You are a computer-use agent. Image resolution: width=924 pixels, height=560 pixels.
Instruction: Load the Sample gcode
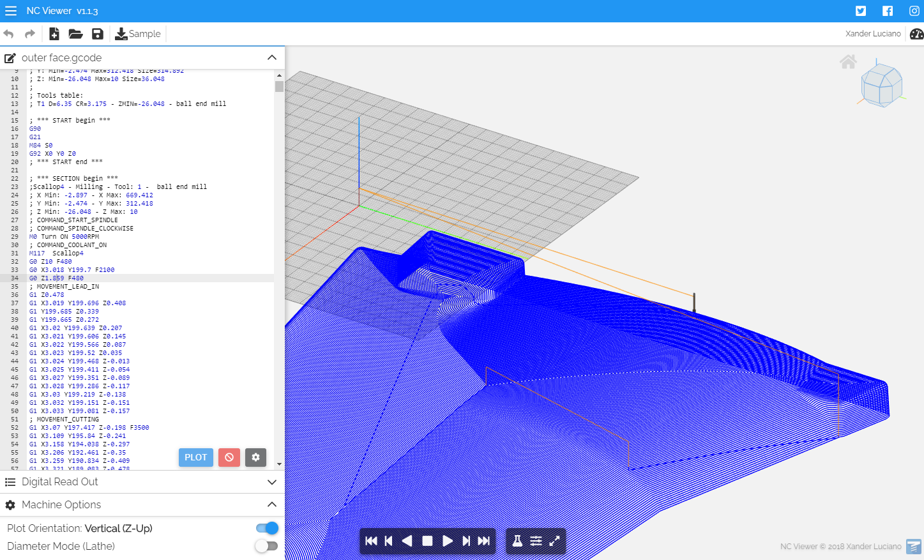(138, 34)
